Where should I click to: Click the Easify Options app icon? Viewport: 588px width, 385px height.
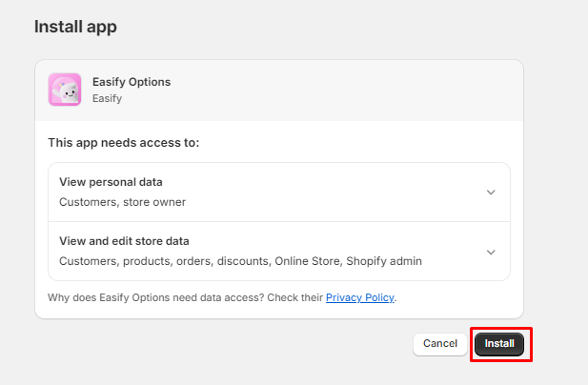[65, 90]
